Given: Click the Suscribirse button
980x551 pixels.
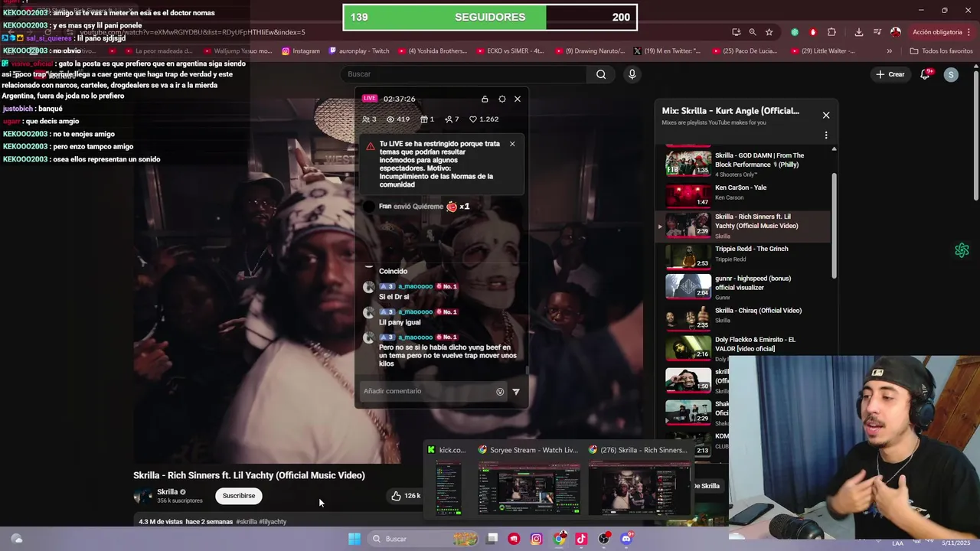Looking at the screenshot, I should click(x=239, y=496).
